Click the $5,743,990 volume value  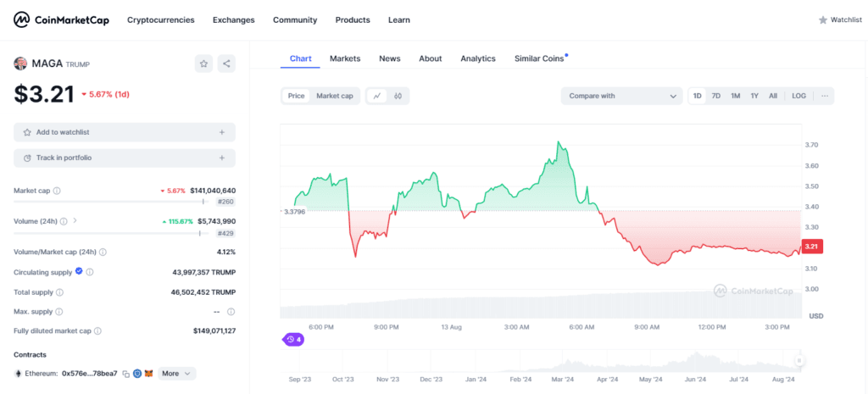point(216,221)
